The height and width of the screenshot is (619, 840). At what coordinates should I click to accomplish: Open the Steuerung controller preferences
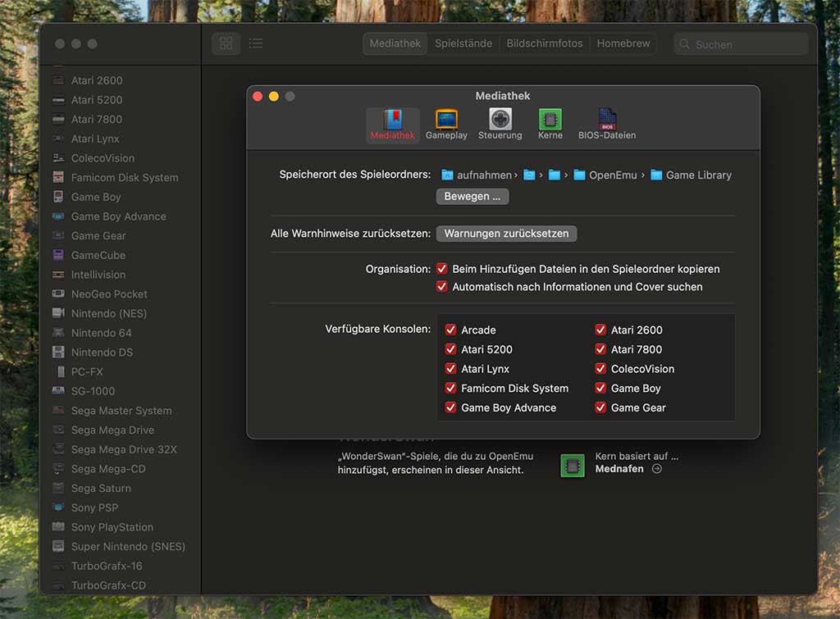[500, 125]
